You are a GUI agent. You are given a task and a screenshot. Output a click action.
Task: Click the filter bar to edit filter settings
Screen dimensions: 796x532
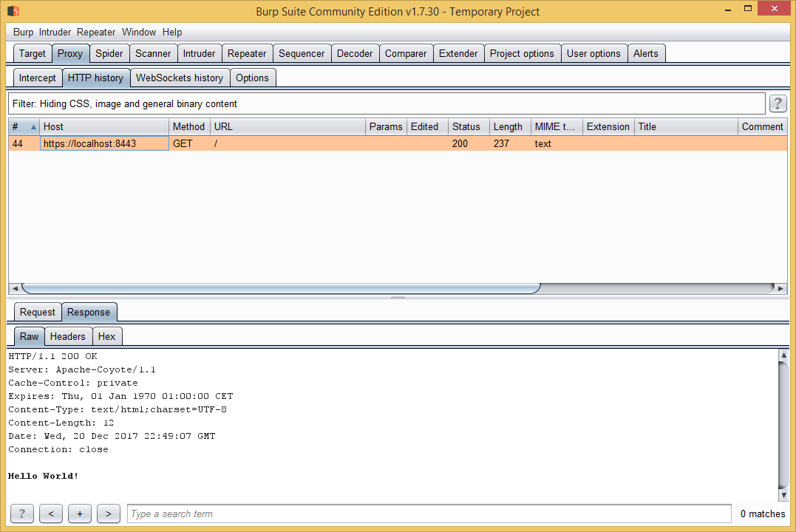pyautogui.click(x=387, y=103)
